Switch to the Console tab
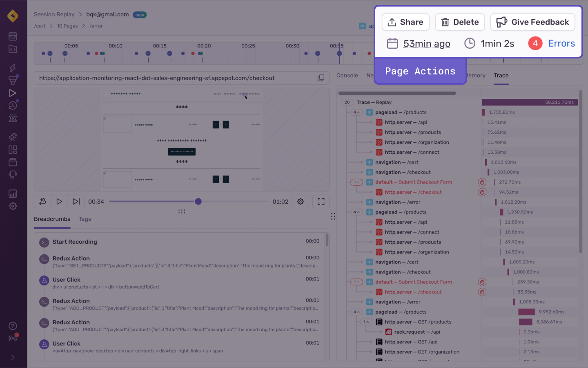Image resolution: width=588 pixels, height=368 pixels. (x=347, y=75)
